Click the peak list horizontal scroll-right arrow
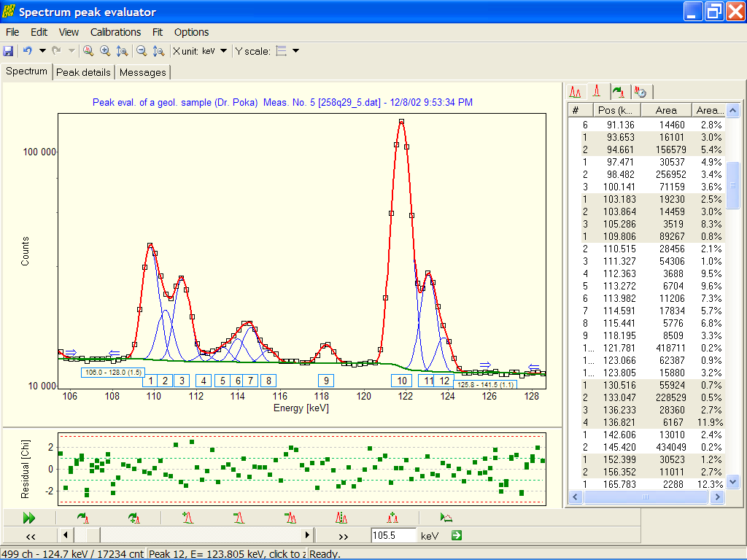 pyautogui.click(x=718, y=497)
